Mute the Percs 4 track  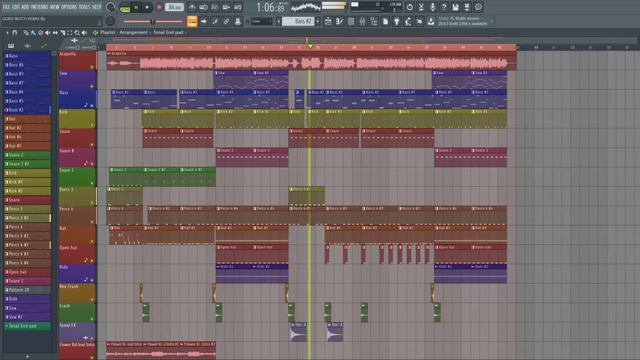[x=92, y=222]
